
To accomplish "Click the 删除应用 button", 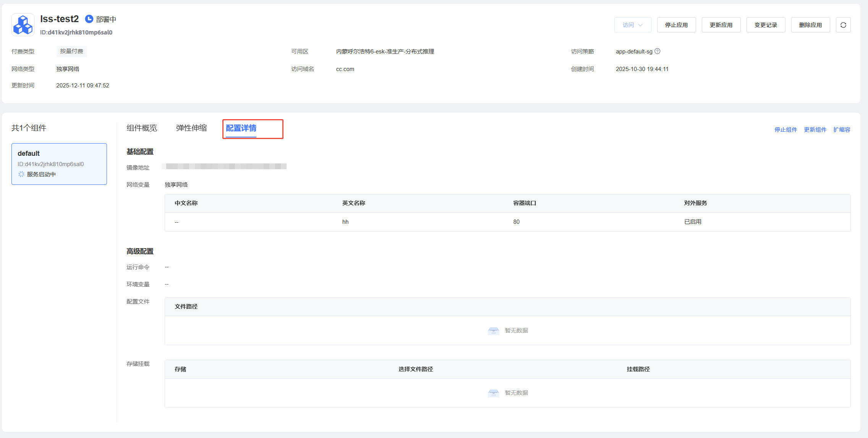I will (x=810, y=25).
